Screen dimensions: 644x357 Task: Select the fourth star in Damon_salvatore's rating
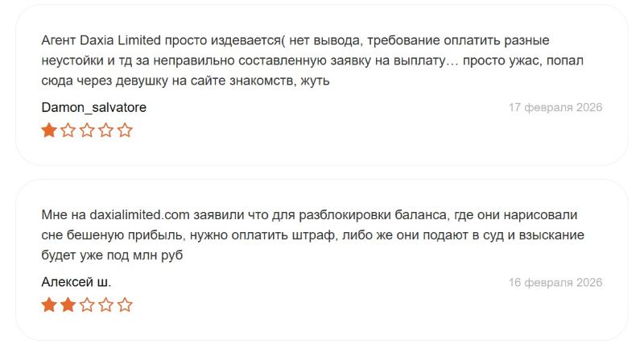click(x=105, y=130)
